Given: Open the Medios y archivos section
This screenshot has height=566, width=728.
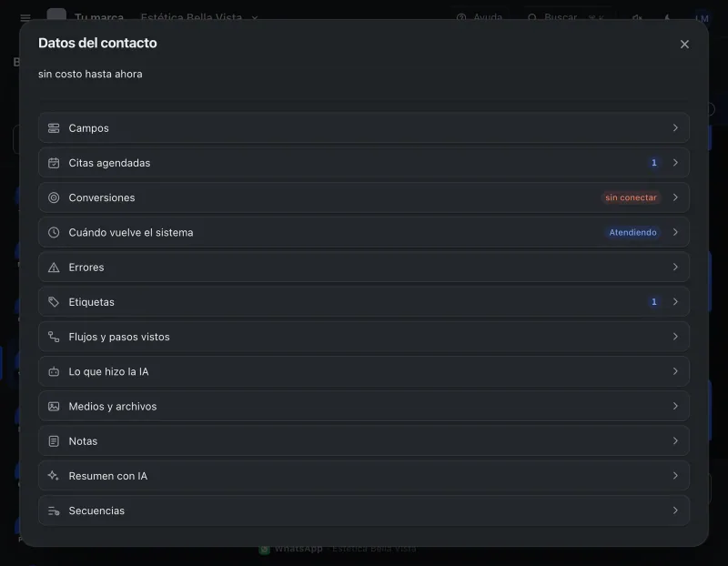Looking at the screenshot, I should tap(363, 406).
